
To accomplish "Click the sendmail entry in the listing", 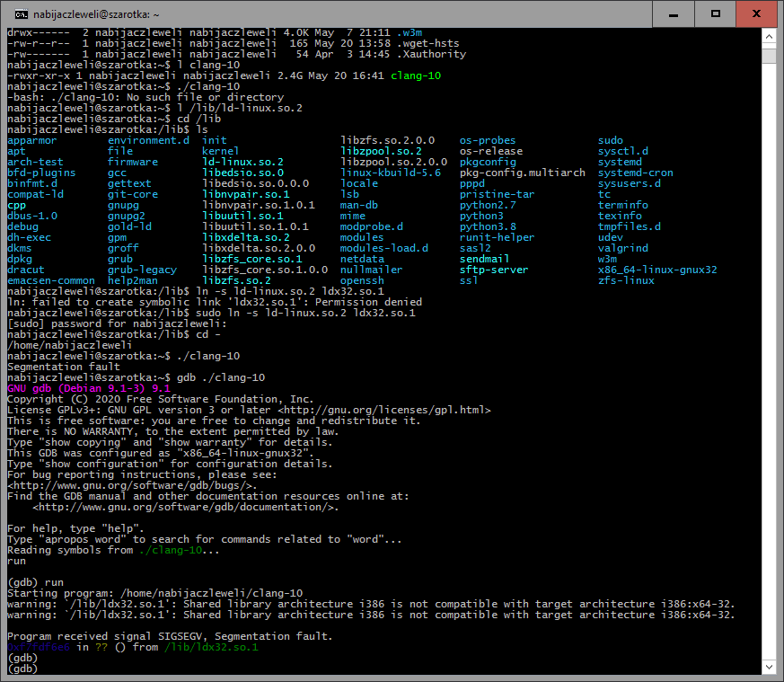I will pyautogui.click(x=484, y=259).
